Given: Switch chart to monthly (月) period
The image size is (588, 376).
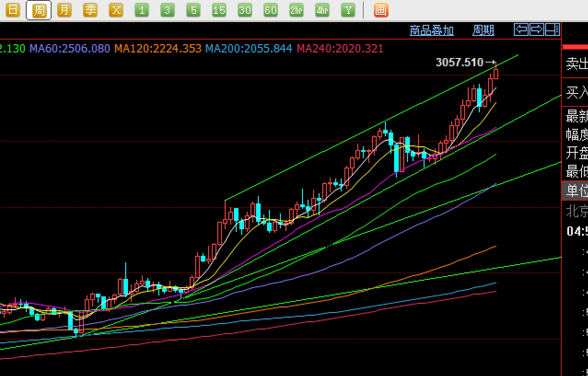Looking at the screenshot, I should tap(64, 10).
